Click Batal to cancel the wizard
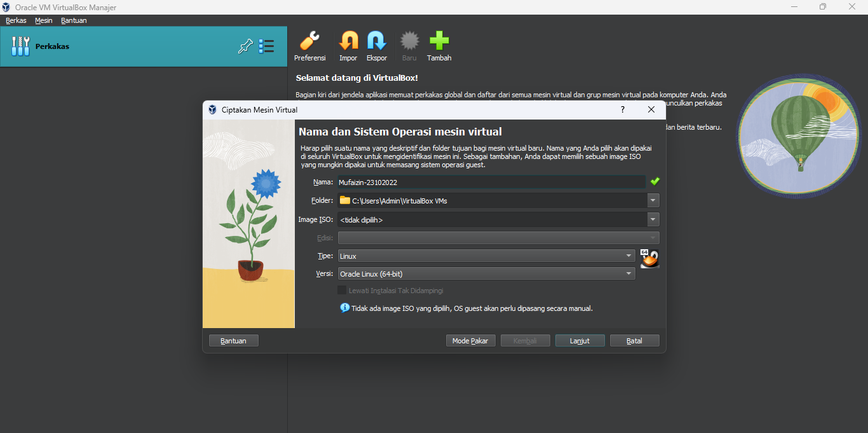 pyautogui.click(x=634, y=341)
